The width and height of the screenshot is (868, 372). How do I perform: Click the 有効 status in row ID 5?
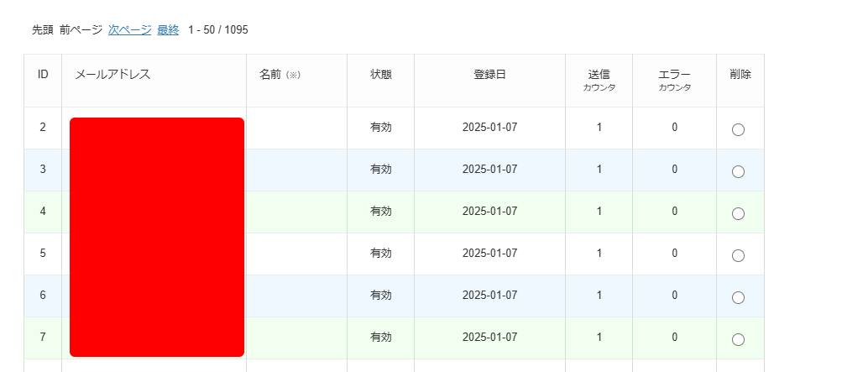click(x=381, y=253)
